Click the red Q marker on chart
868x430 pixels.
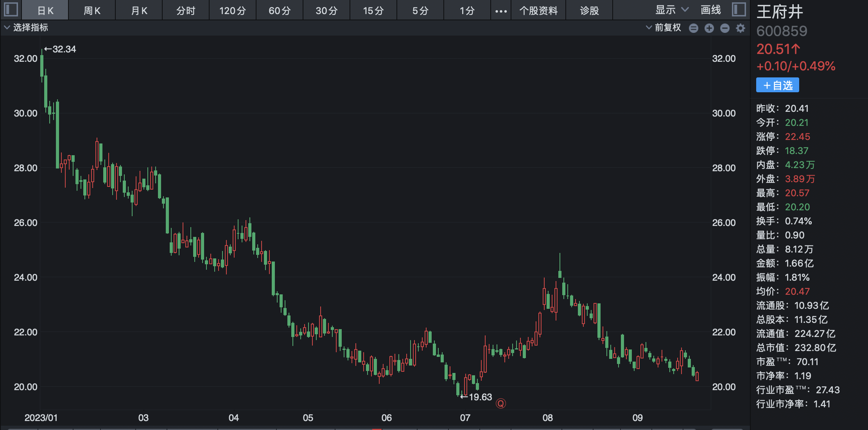pos(501,403)
